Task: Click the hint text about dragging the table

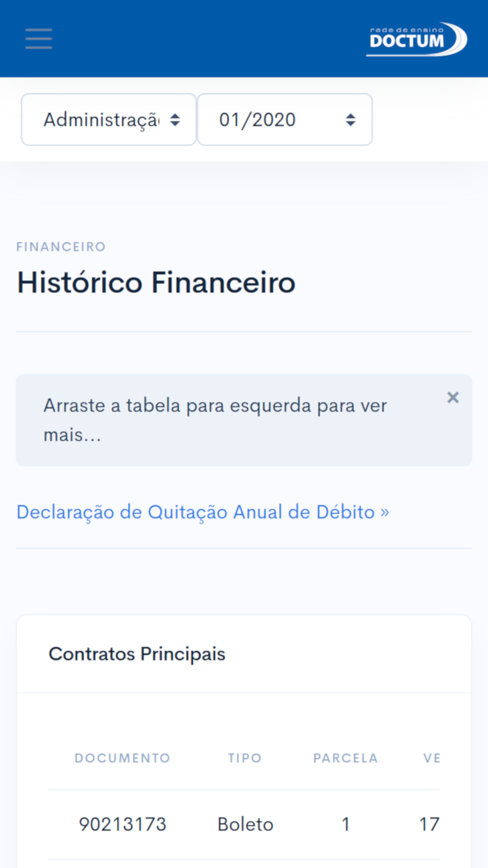Action: point(215,420)
